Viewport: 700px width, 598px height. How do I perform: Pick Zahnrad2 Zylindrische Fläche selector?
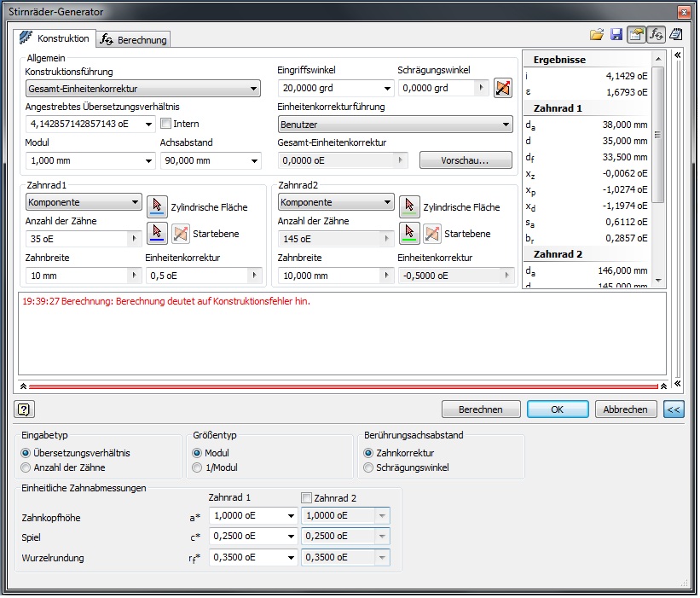pos(411,206)
